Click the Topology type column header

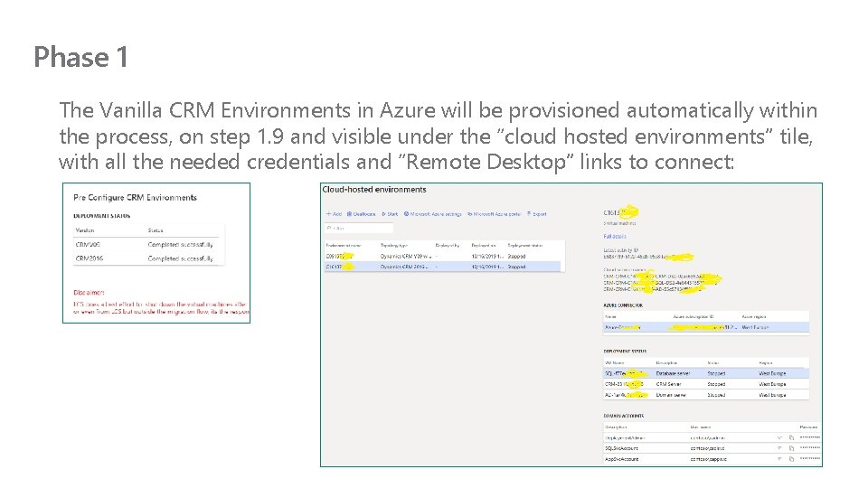coord(393,245)
